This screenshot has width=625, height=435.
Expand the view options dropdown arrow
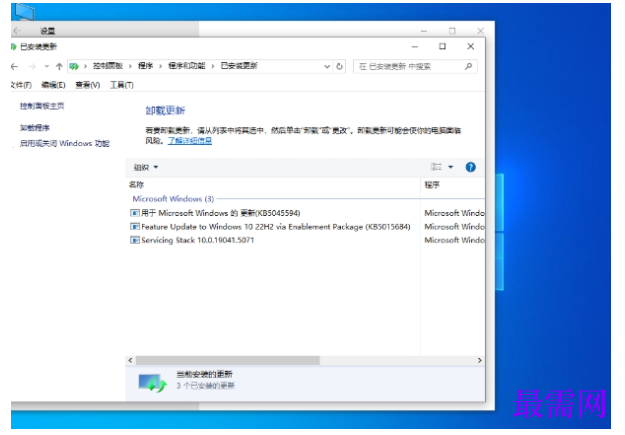pos(451,167)
